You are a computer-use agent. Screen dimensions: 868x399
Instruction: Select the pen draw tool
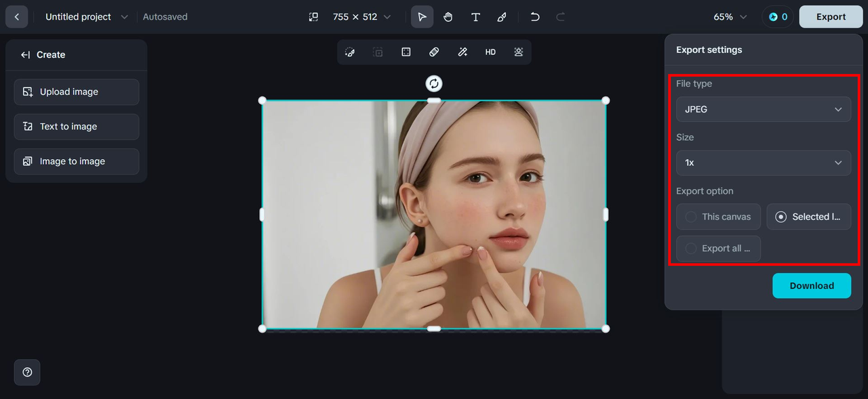point(502,17)
